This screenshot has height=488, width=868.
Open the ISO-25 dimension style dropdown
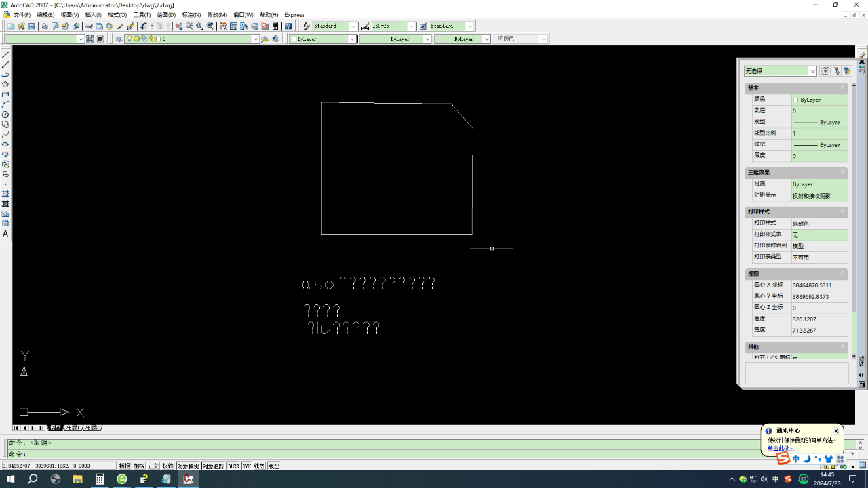pos(412,26)
